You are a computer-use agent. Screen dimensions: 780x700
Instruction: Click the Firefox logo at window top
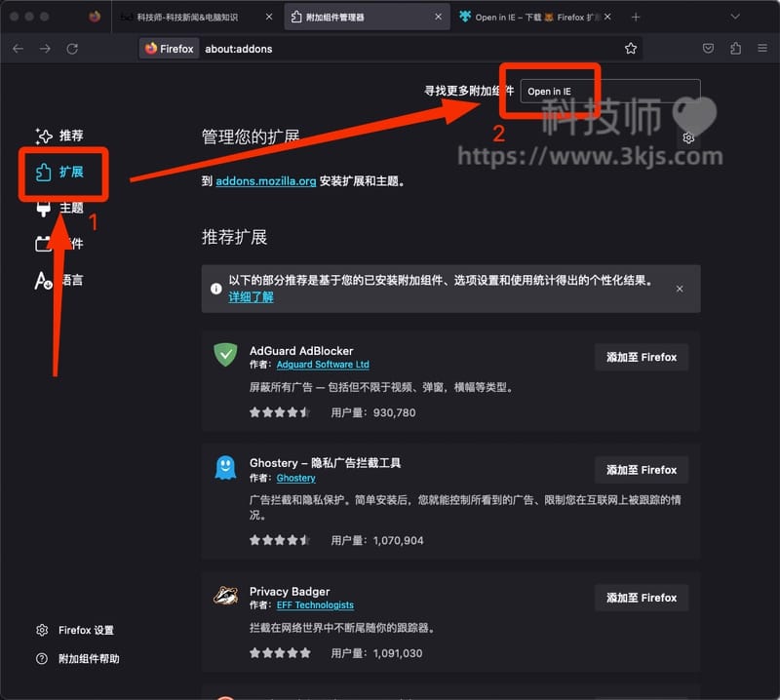95,17
